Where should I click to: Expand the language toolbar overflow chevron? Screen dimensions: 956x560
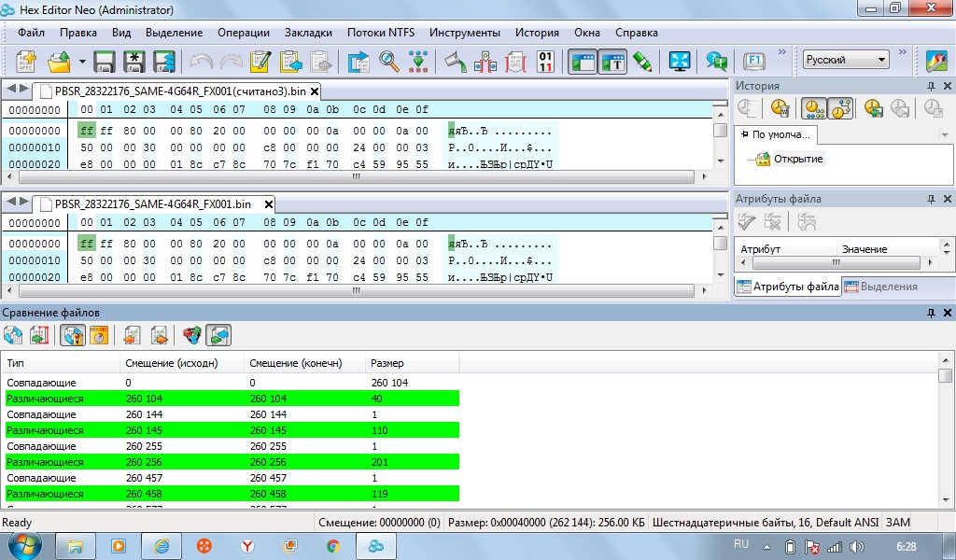pos(903,52)
